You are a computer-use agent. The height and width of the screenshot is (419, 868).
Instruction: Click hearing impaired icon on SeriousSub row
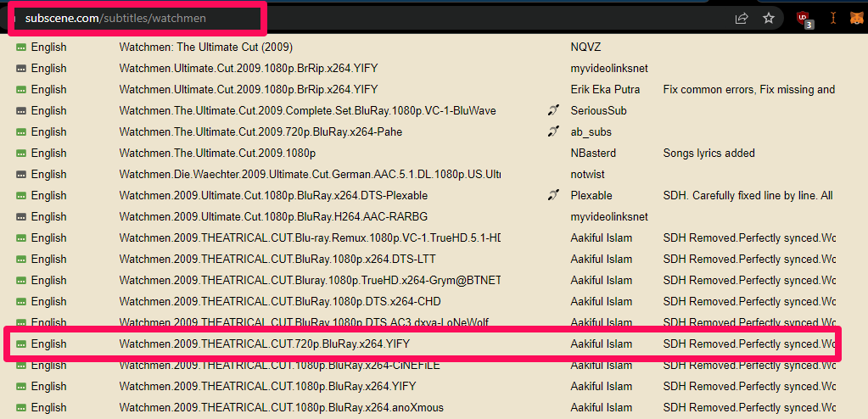point(552,111)
